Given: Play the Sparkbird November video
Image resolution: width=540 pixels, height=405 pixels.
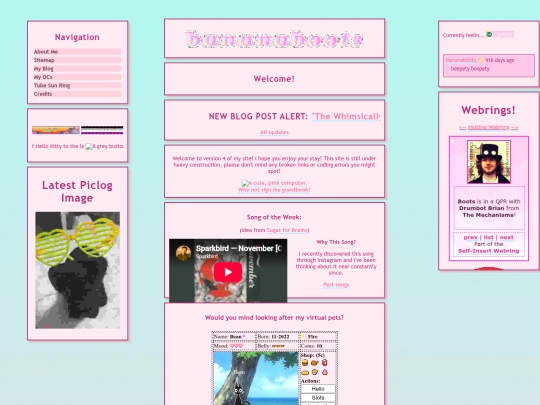Looking at the screenshot, I should tap(228, 272).
